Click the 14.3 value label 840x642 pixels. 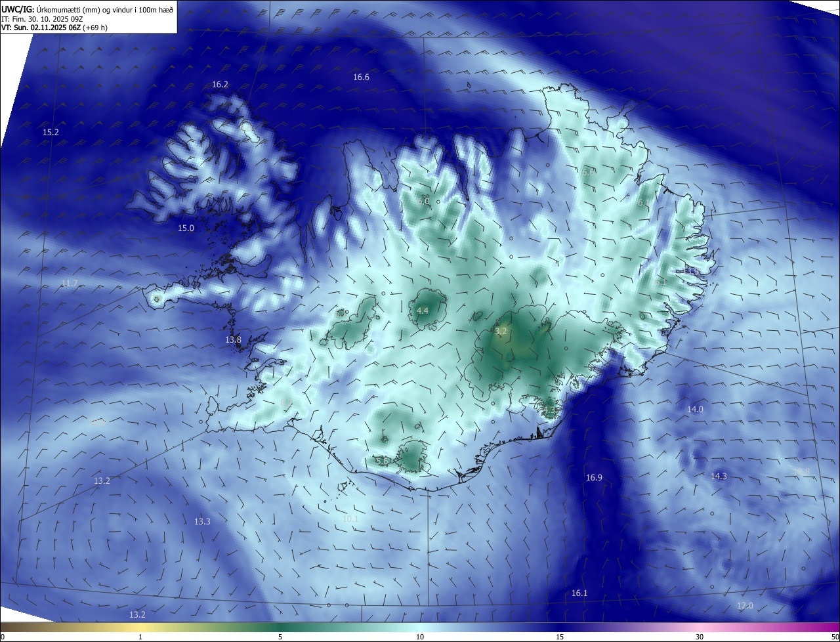click(719, 477)
